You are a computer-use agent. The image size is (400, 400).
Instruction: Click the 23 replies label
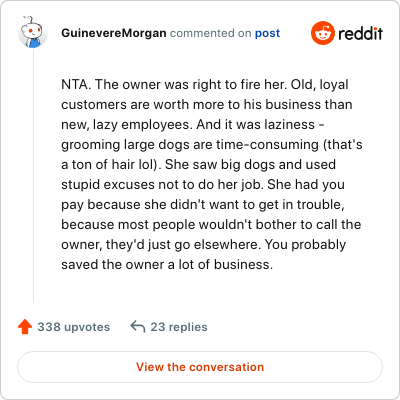179,327
